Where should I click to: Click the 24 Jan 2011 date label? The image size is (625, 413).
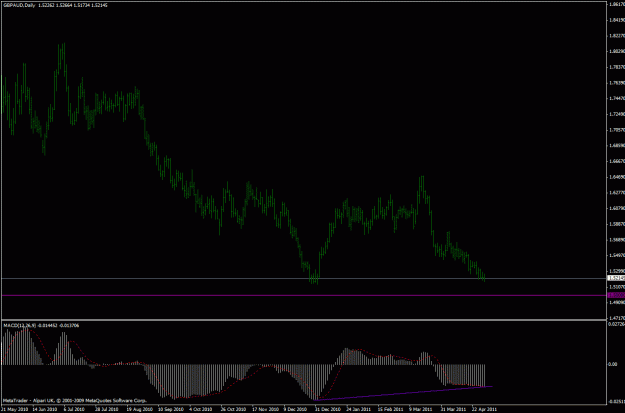tap(359, 409)
